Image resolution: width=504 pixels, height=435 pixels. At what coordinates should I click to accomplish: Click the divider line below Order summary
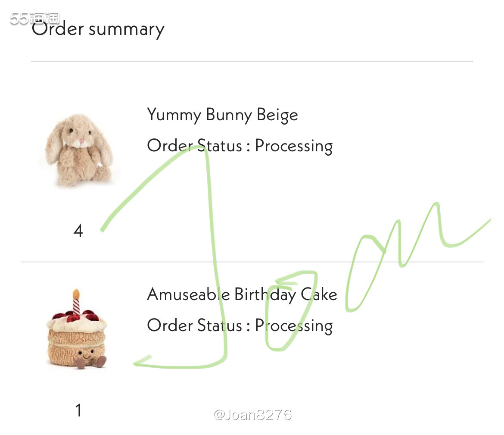tap(252, 61)
